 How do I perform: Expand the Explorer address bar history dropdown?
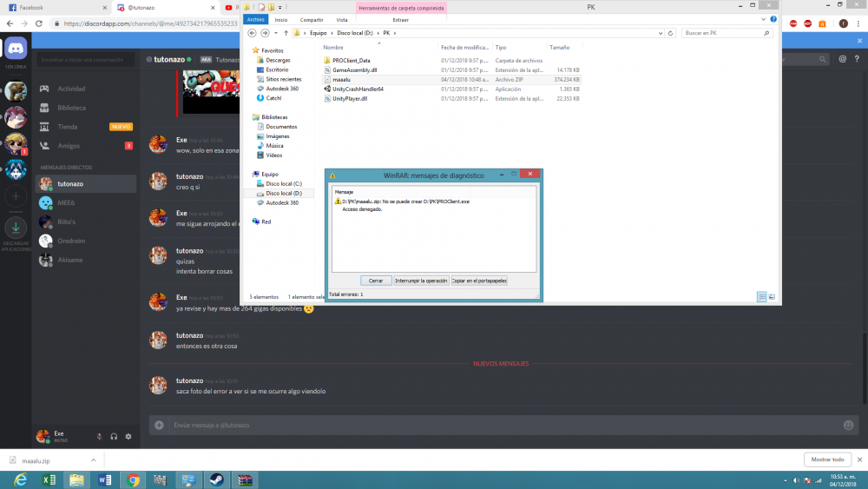[x=660, y=33]
